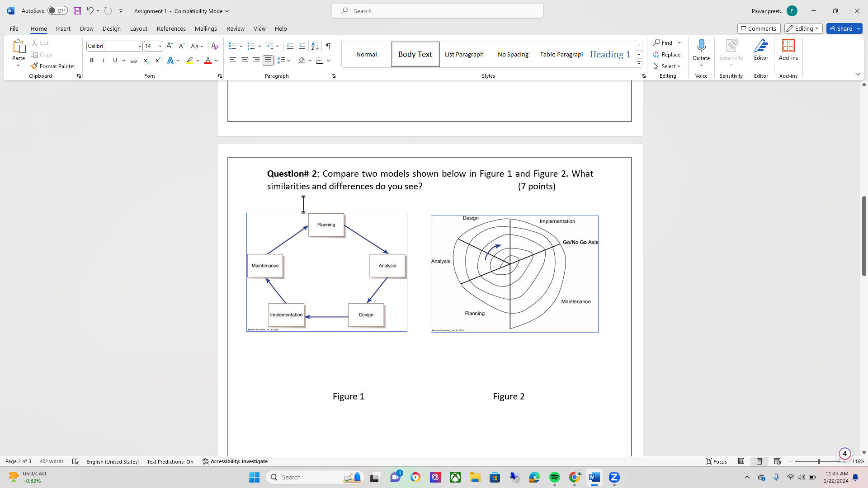Open the line spacing dropdown
This screenshot has height=488, width=868.
coord(284,60)
